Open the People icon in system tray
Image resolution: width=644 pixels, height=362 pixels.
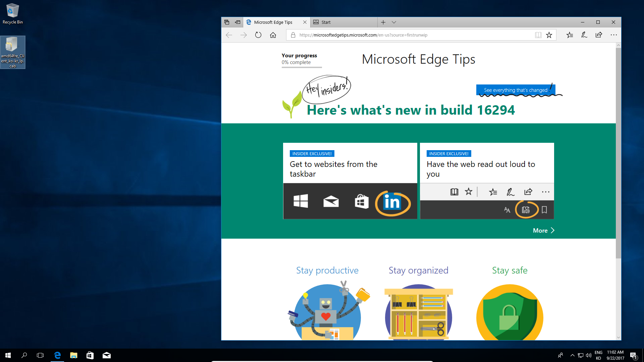[x=560, y=355]
